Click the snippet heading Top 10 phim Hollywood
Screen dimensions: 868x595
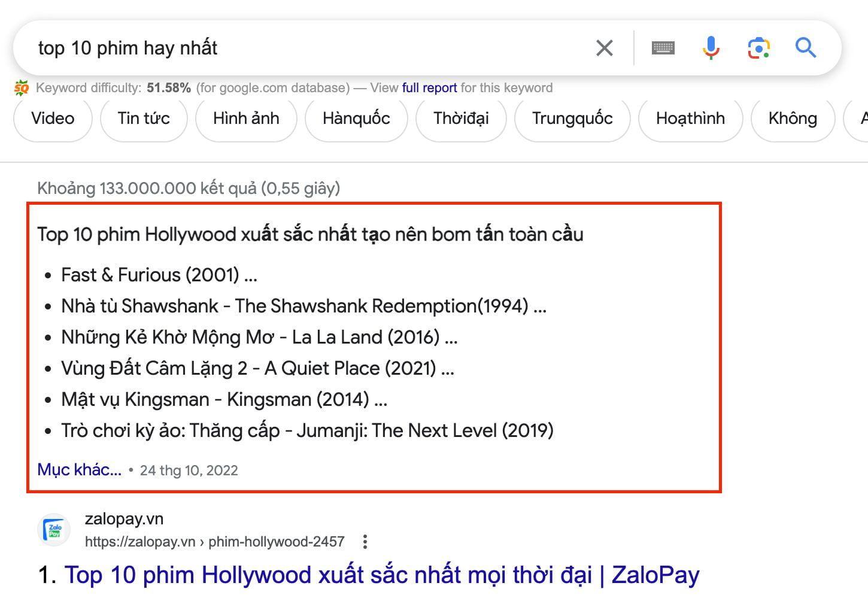(310, 234)
